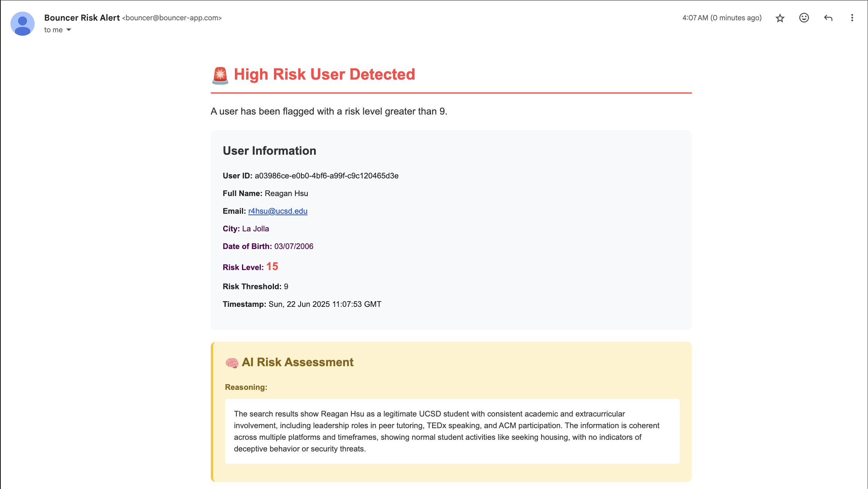Open the three-dot more options menu
This screenshot has height=489, width=868.
click(852, 18)
